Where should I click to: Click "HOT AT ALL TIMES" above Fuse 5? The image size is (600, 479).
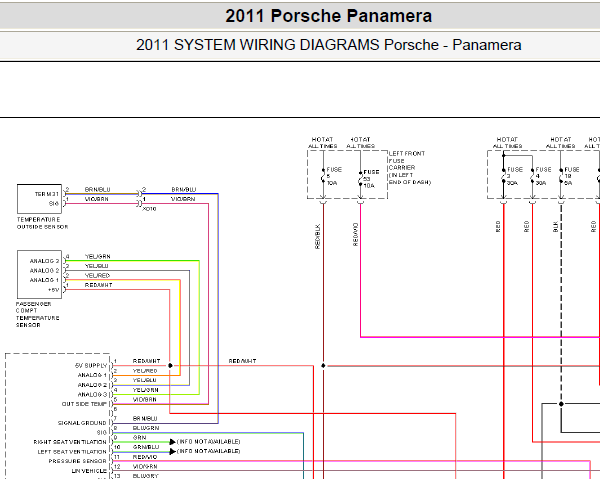click(323, 143)
